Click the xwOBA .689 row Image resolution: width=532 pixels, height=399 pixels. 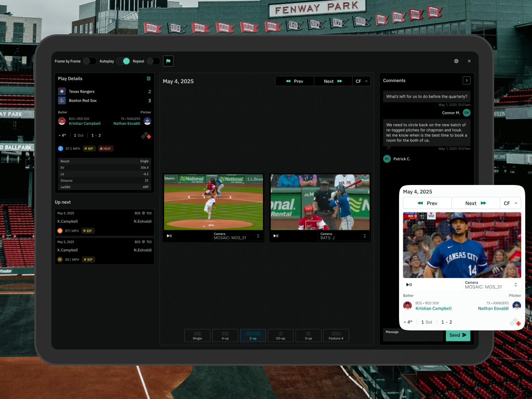(104, 187)
